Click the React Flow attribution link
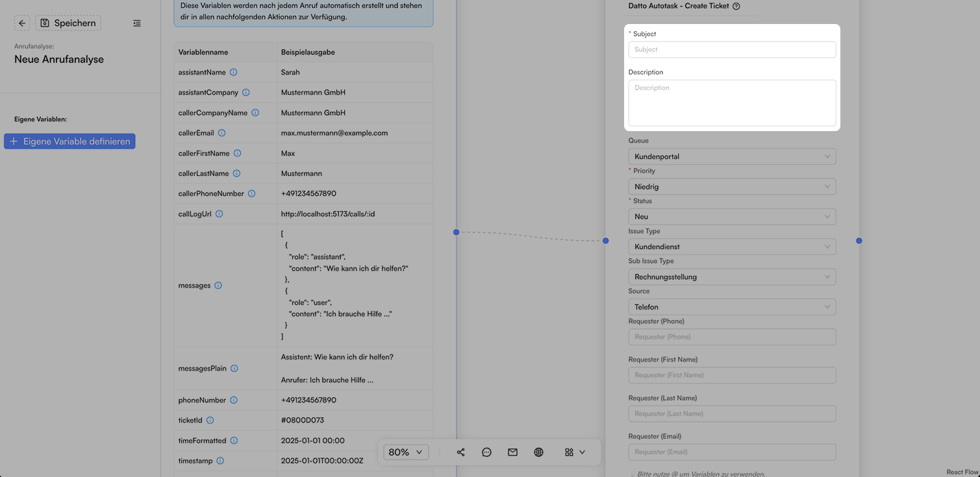Screen dimensions: 980x477 click(962, 472)
